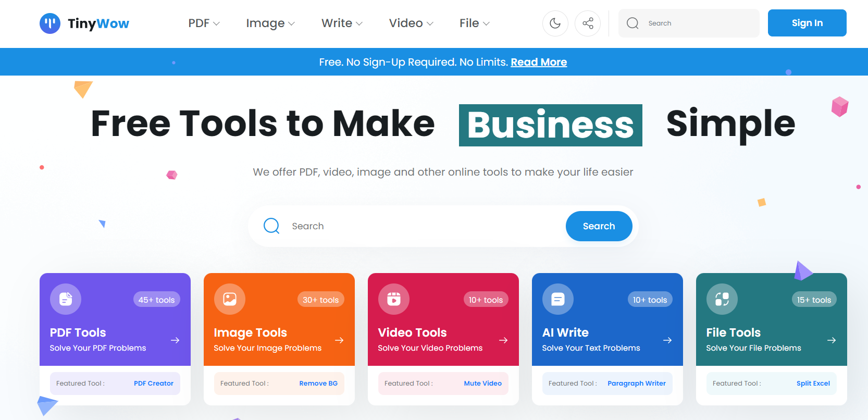The width and height of the screenshot is (868, 420).
Task: Click the PDF Tools document icon
Action: pos(66,299)
